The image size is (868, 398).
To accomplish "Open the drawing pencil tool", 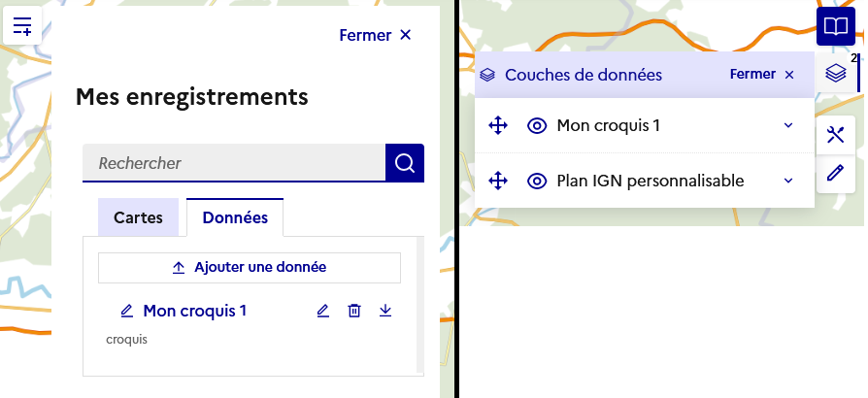I will [x=835, y=174].
